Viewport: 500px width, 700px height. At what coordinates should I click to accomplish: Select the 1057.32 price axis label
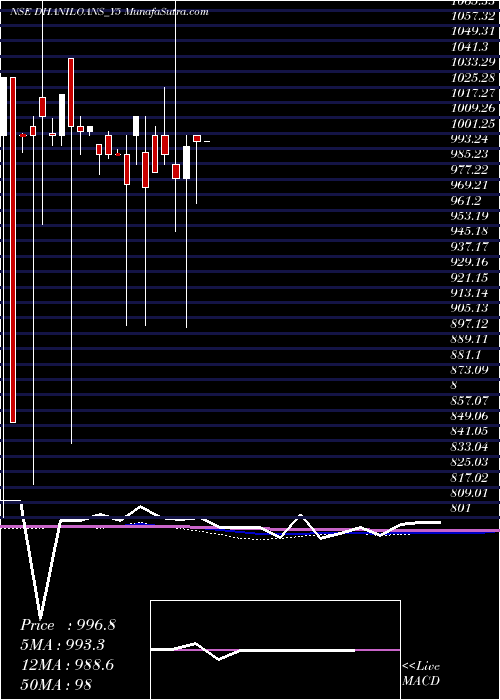[x=473, y=16]
